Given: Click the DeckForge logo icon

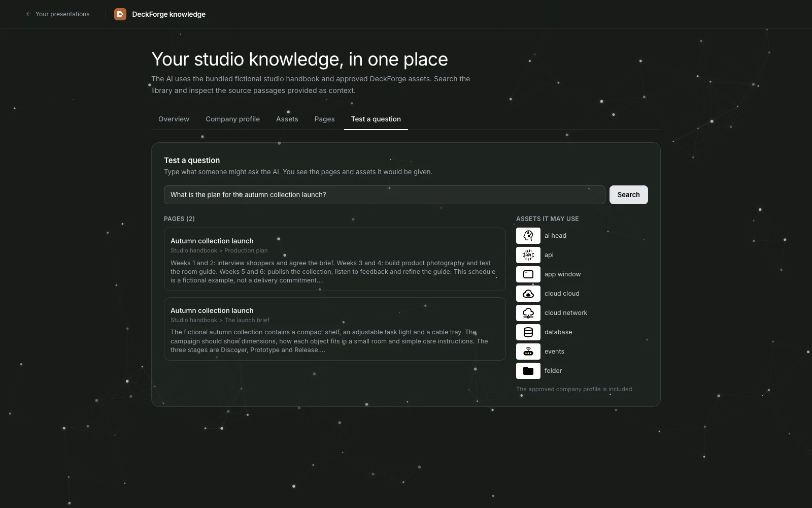Looking at the screenshot, I should coord(120,14).
